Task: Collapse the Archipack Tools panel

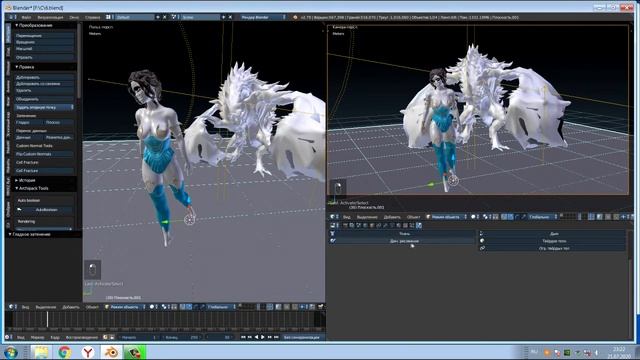Action: click(x=32, y=188)
